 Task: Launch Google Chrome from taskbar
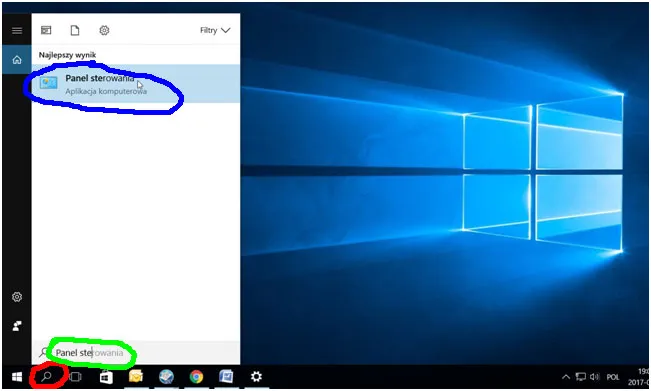[x=196, y=376]
